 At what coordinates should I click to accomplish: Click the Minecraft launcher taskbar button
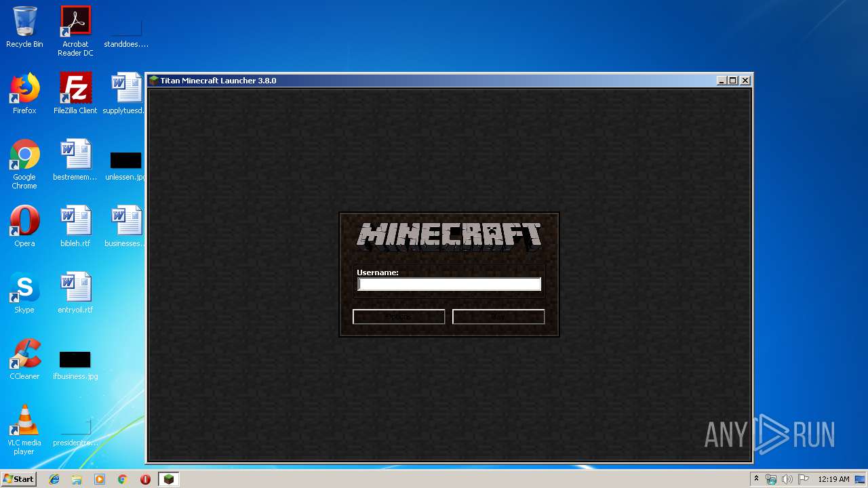[x=168, y=479]
